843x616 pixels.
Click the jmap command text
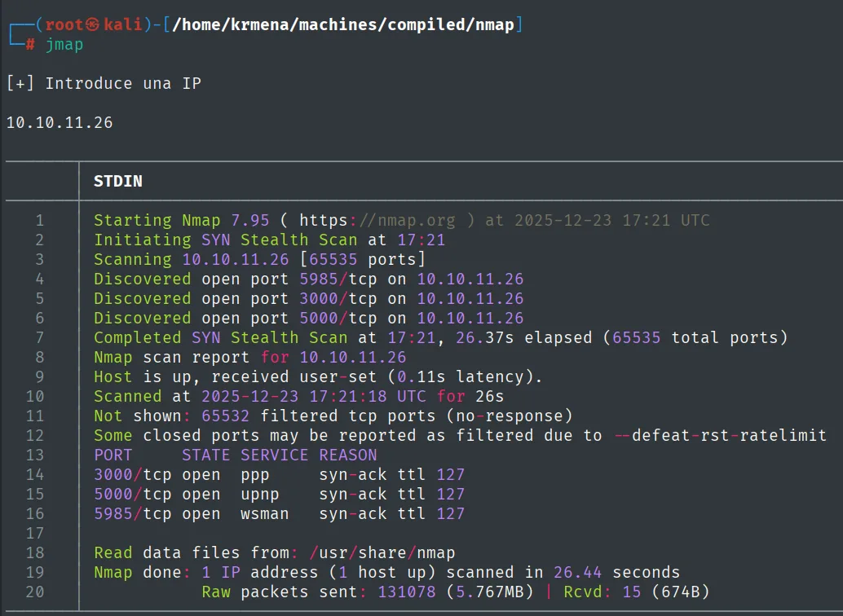click(x=64, y=45)
